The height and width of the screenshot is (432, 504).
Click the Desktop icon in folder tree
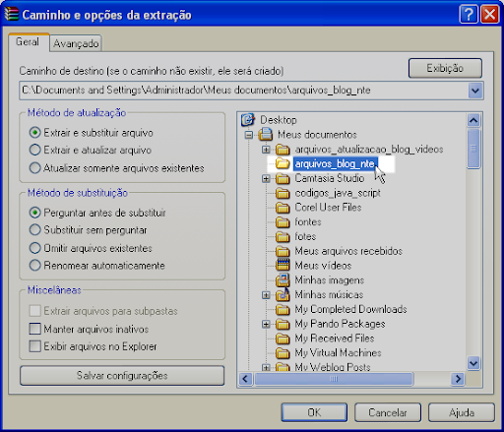[248, 120]
